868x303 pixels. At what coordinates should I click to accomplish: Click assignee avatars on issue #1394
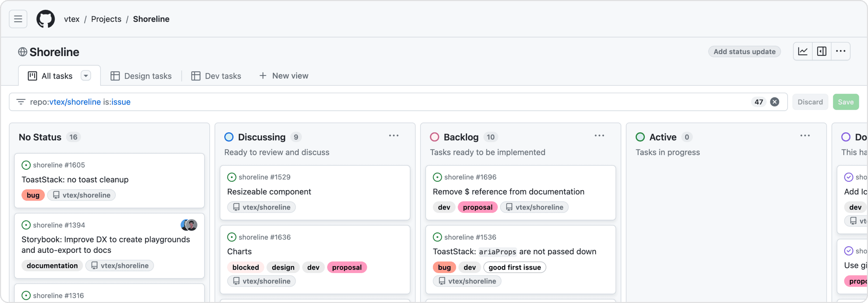pos(189,225)
